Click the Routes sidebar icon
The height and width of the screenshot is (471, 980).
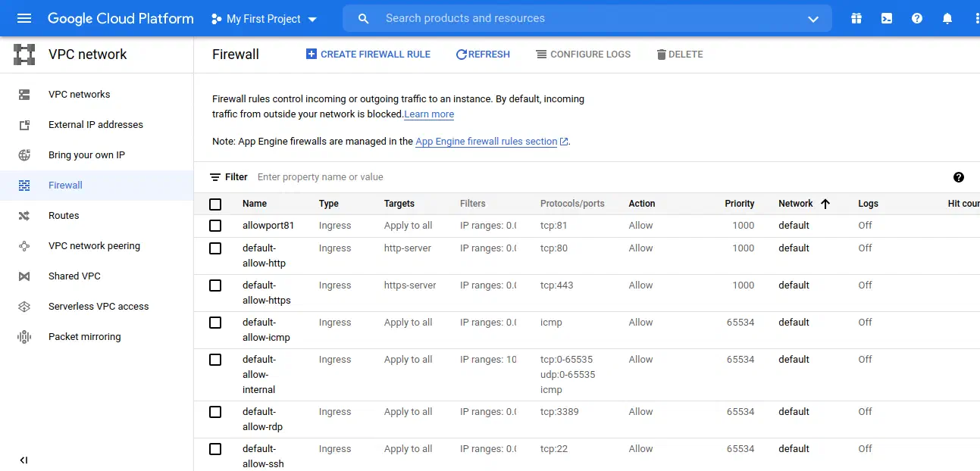tap(24, 216)
